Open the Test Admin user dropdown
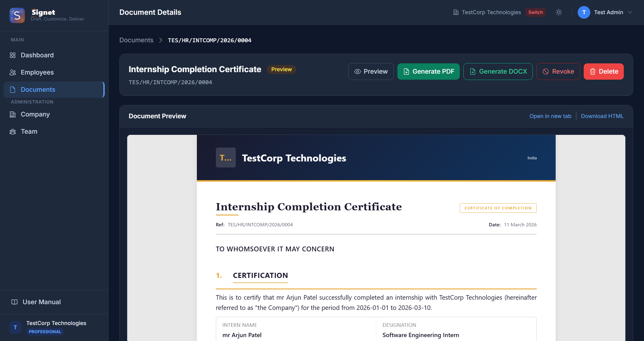This screenshot has height=341, width=644. pyautogui.click(x=605, y=12)
